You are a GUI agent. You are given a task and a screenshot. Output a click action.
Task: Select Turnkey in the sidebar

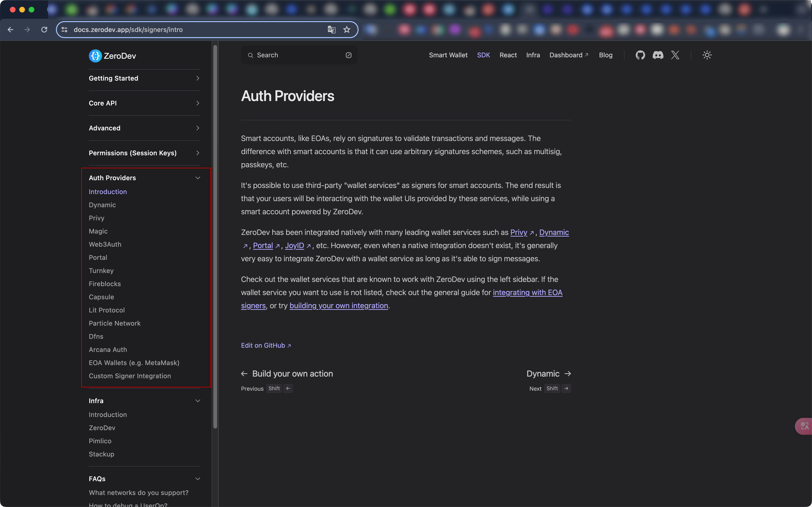coord(101,271)
